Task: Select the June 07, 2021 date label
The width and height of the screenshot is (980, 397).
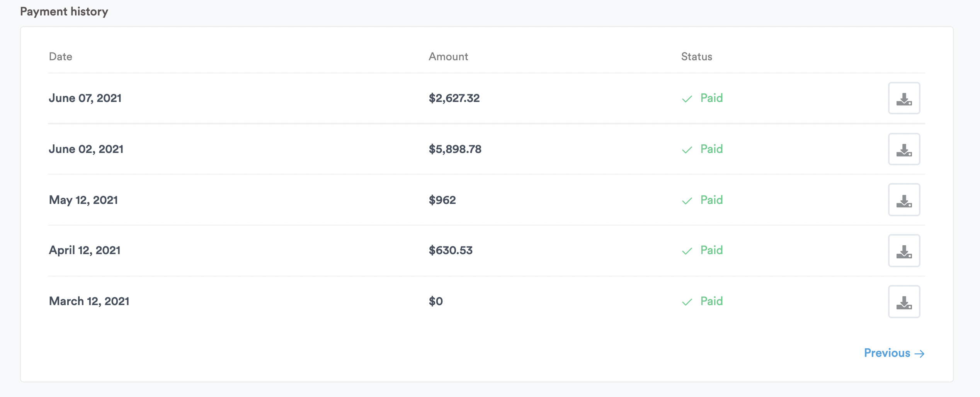Action: click(85, 98)
